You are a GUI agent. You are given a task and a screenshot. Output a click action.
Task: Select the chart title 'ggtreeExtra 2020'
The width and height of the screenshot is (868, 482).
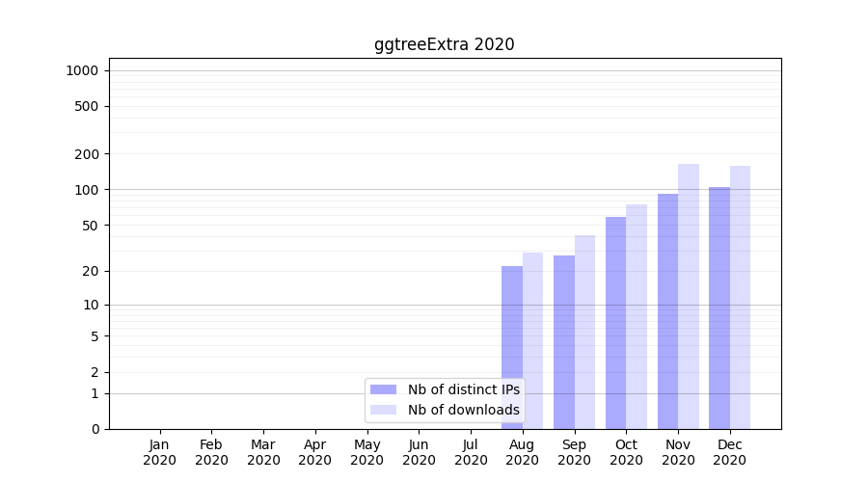(x=445, y=44)
